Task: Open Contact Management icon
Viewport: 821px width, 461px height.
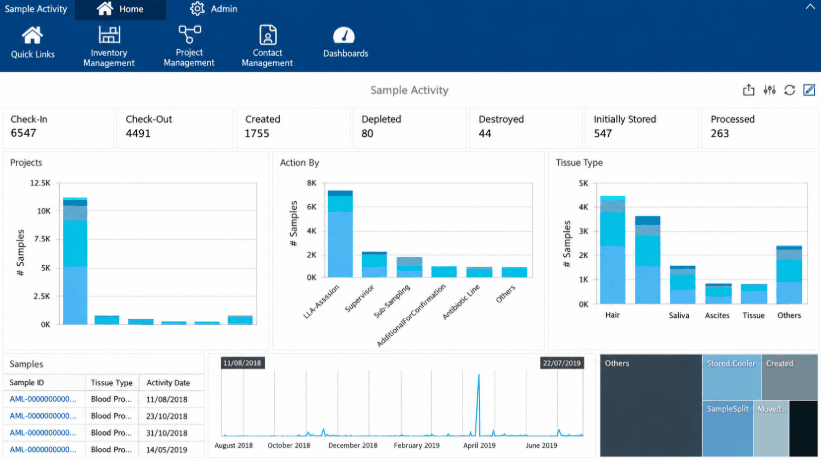Action: click(x=268, y=35)
